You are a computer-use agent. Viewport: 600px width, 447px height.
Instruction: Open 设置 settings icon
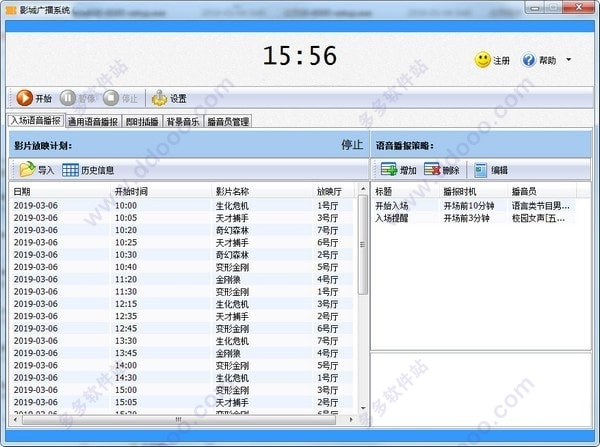point(159,98)
